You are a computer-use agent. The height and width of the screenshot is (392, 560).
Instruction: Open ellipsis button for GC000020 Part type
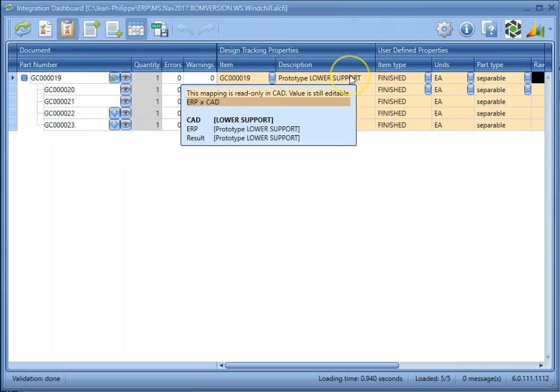point(528,89)
